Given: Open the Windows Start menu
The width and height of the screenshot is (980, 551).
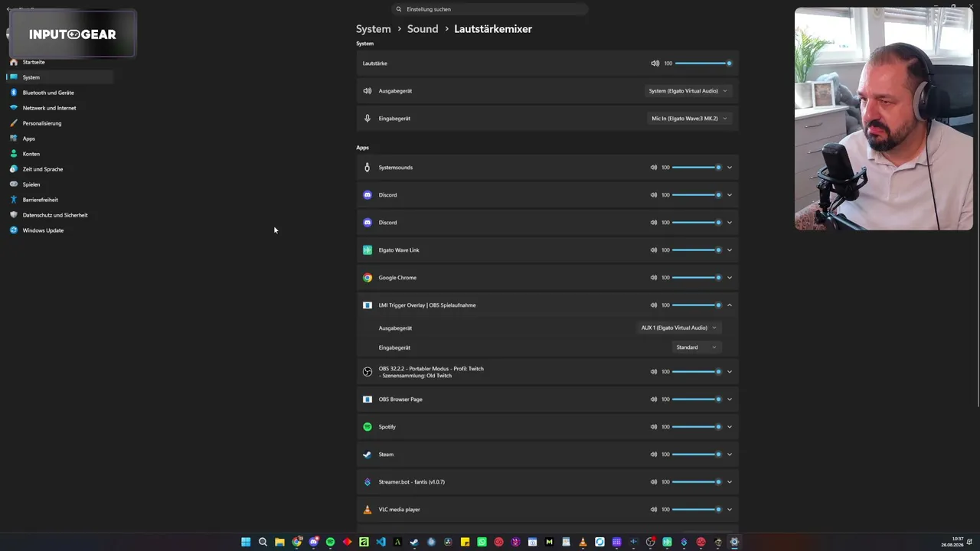Looking at the screenshot, I should click(x=246, y=542).
